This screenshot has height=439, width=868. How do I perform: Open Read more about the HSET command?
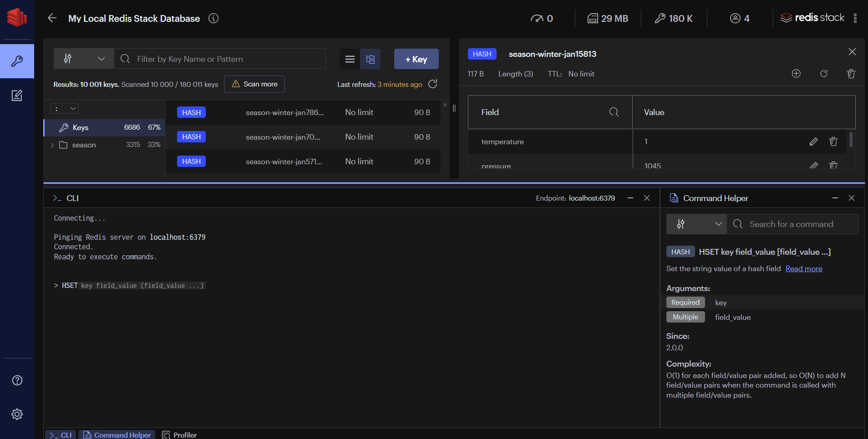click(803, 268)
